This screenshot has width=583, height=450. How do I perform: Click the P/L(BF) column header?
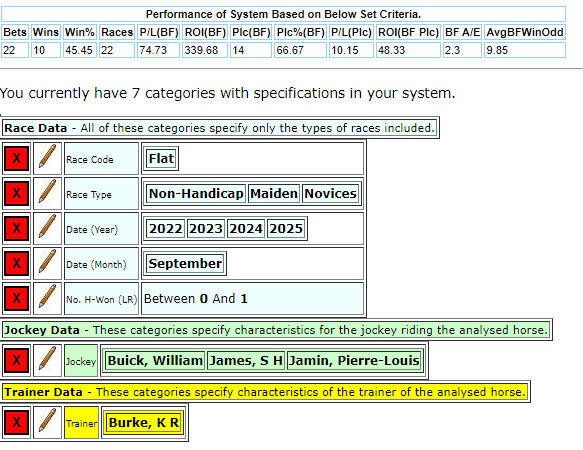(x=159, y=32)
